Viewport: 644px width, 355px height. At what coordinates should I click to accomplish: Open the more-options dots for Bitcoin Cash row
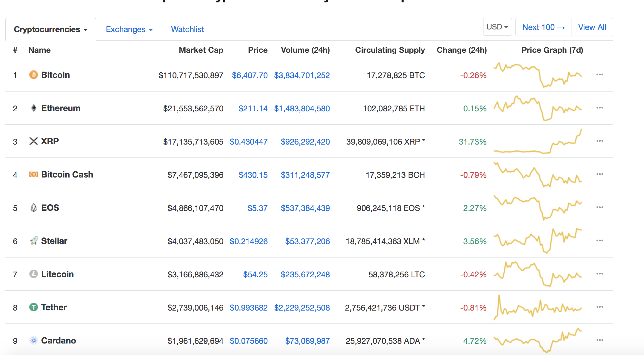click(x=600, y=174)
